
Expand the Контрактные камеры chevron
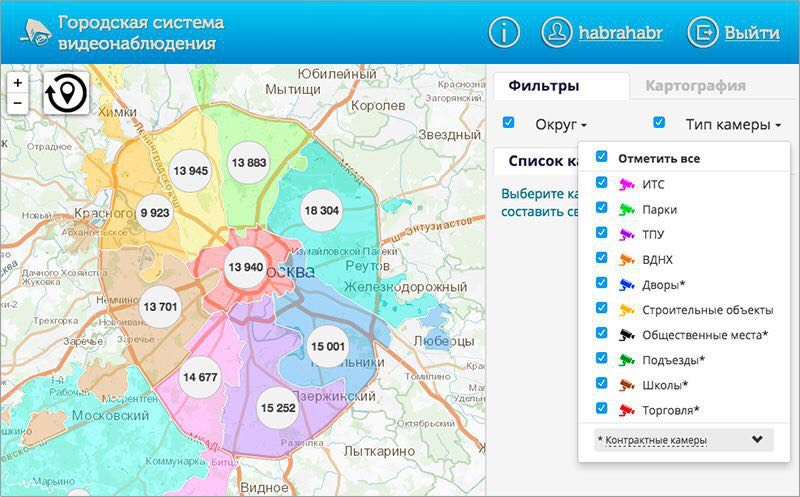pyautogui.click(x=758, y=439)
